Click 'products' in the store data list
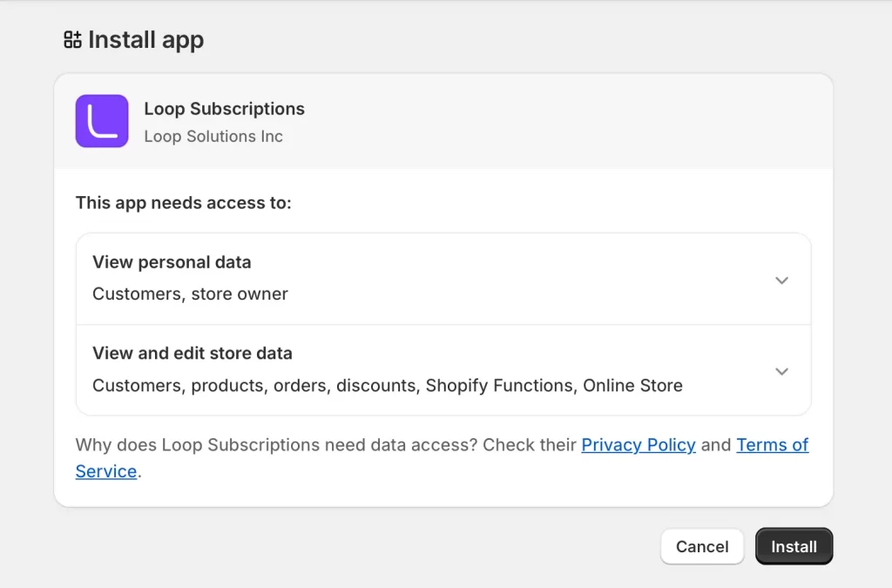Viewport: 892px width, 588px height. tap(227, 385)
